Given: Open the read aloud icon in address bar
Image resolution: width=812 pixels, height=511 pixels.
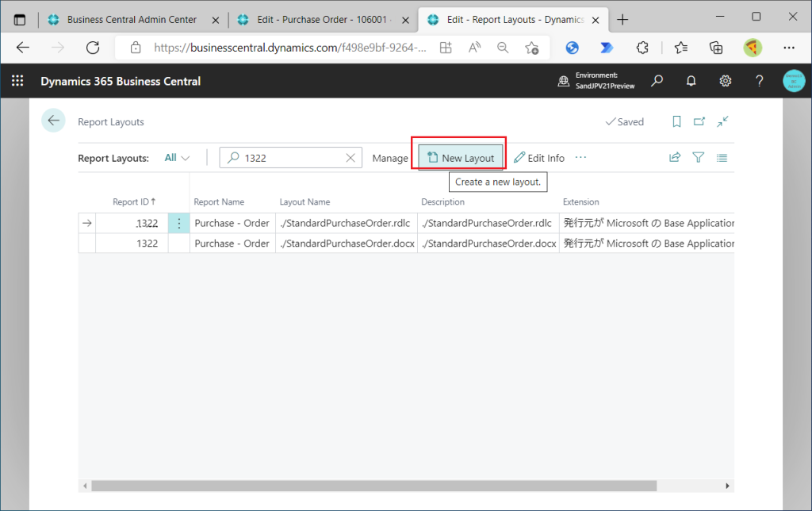Looking at the screenshot, I should (474, 48).
